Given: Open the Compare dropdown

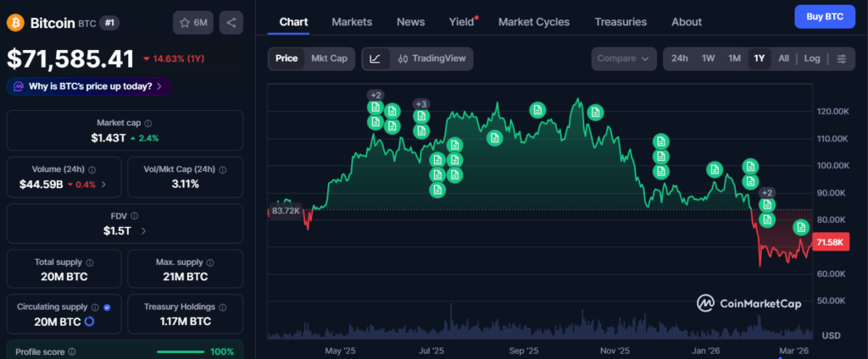Looking at the screenshot, I should coord(623,58).
